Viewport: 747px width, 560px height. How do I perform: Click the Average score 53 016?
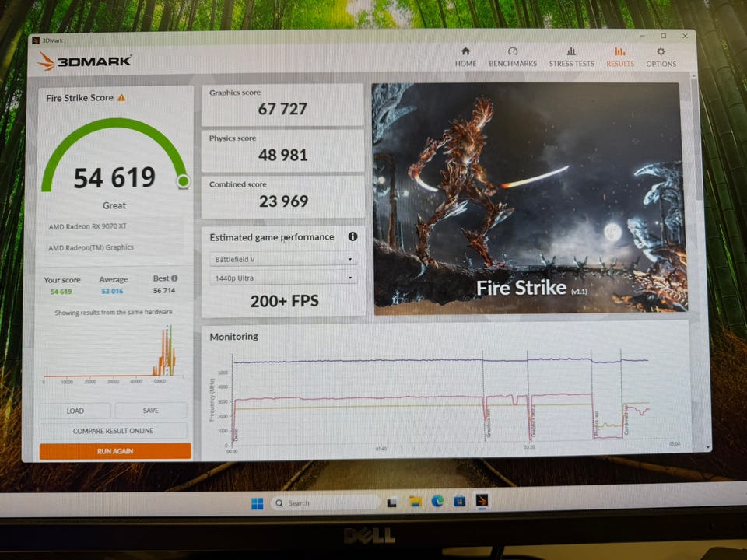click(112, 291)
